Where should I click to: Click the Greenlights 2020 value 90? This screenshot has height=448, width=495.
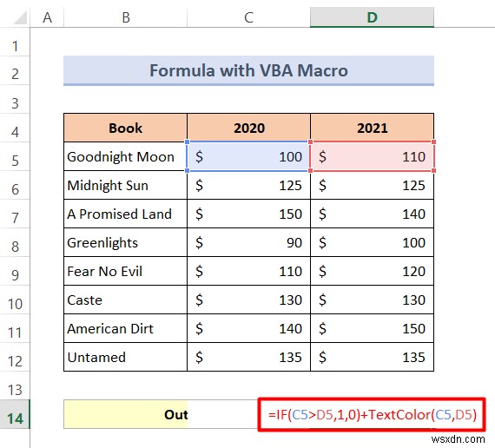click(x=248, y=242)
